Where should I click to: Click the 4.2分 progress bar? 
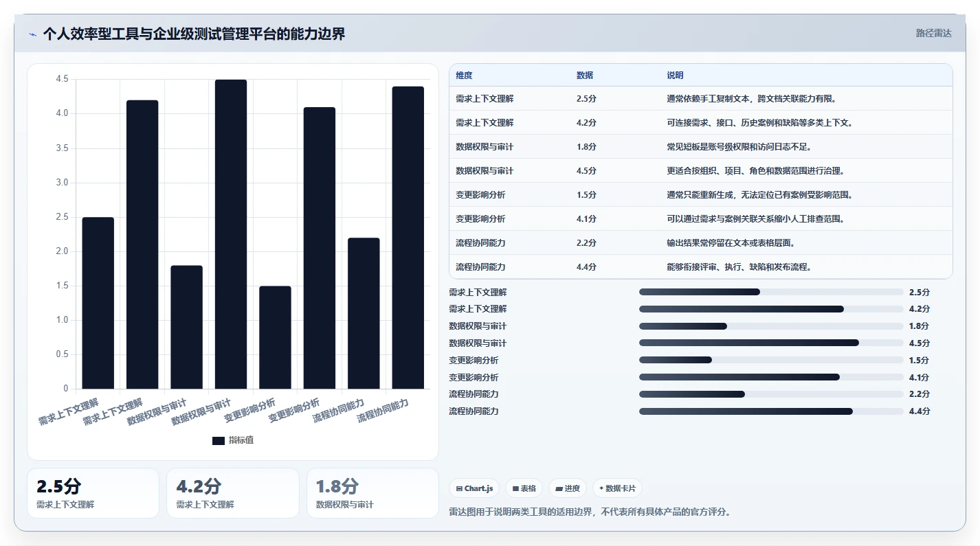coord(771,309)
